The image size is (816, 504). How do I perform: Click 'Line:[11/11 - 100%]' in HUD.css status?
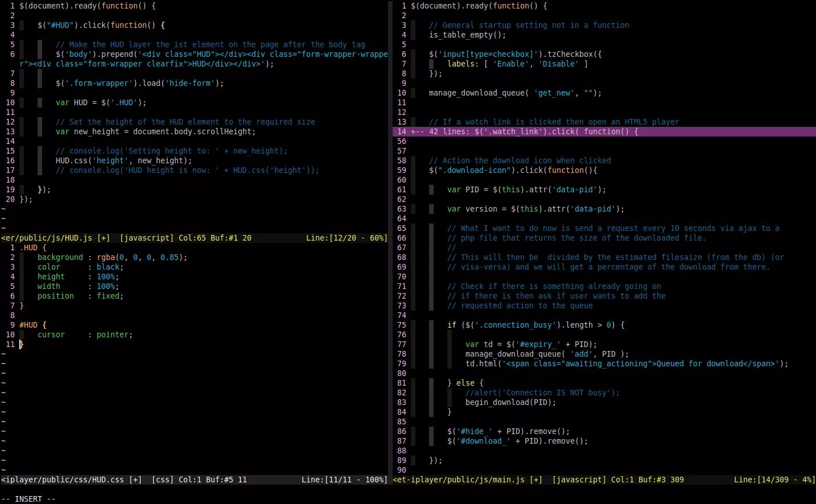tap(344, 480)
